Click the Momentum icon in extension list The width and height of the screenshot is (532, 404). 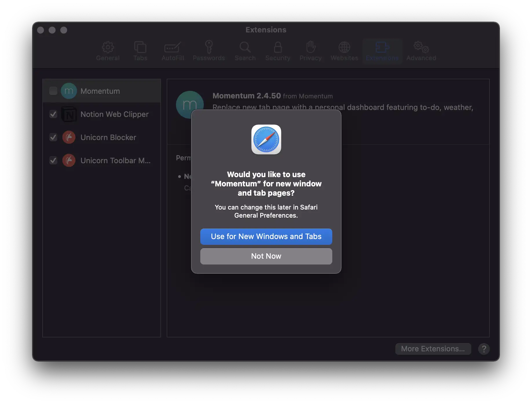[x=69, y=91]
